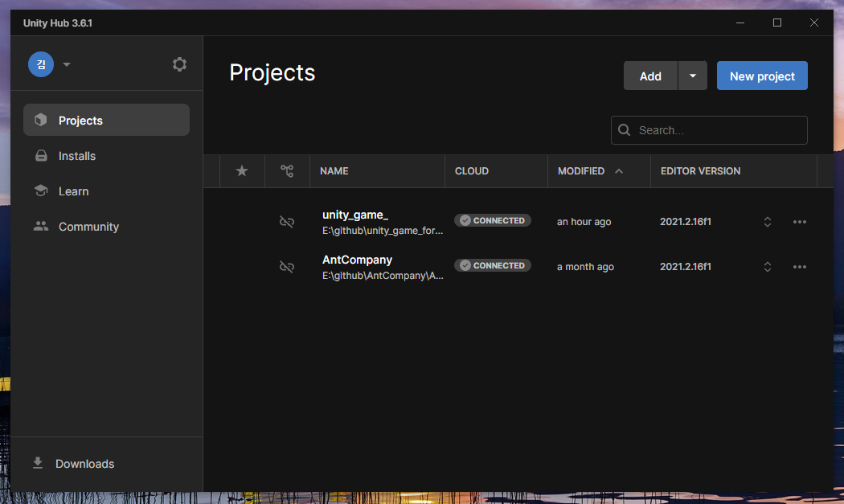Open more options menu for AntCompany
This screenshot has width=844, height=504.
(x=799, y=267)
